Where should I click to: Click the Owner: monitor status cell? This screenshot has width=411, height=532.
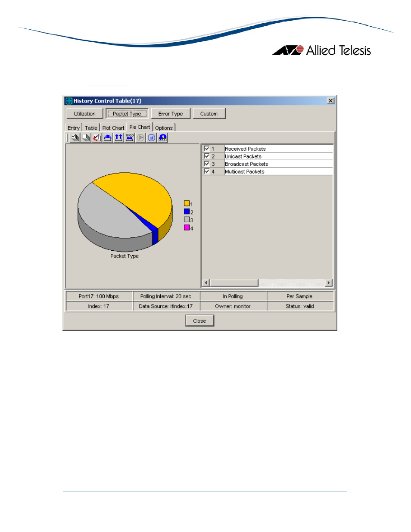[x=233, y=306]
